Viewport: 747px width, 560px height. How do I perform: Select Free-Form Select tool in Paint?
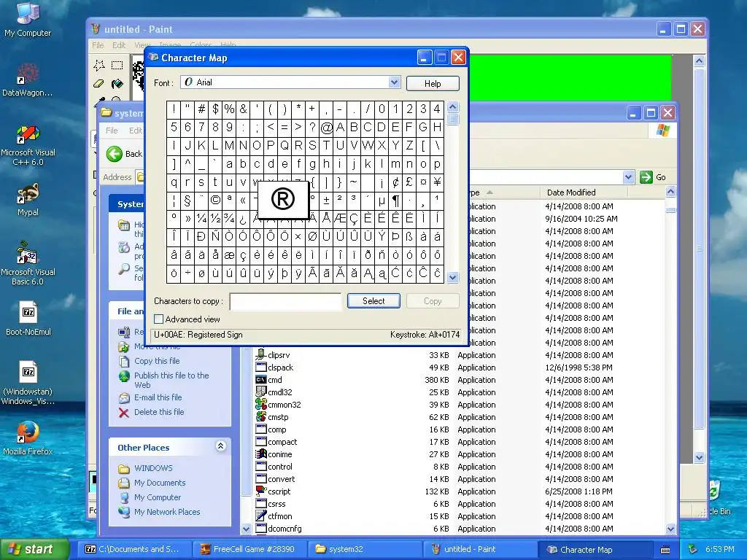click(x=99, y=65)
